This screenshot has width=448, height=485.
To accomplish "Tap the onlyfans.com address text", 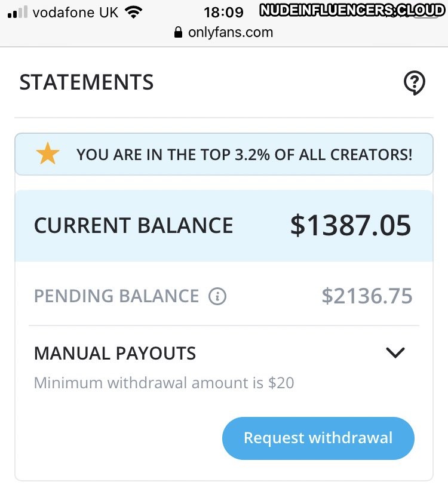I will click(x=230, y=32).
